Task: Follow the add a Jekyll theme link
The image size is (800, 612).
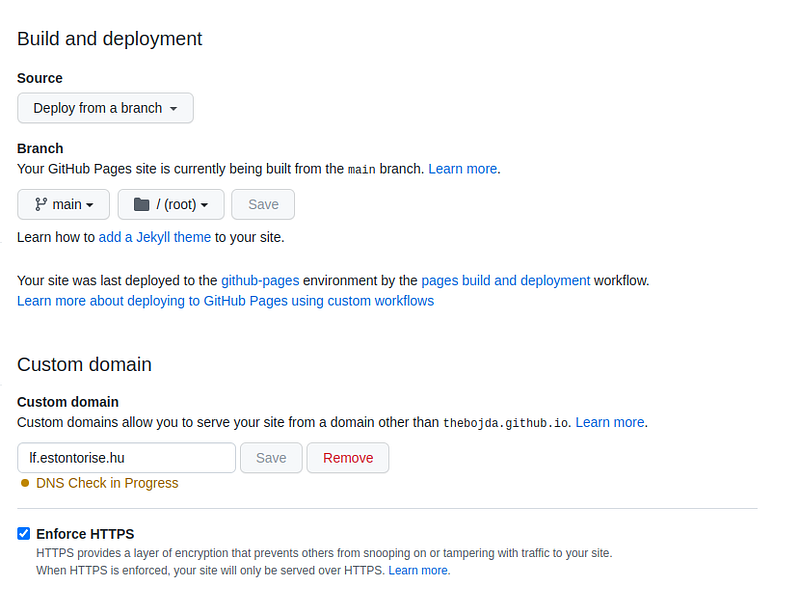Action: [155, 237]
